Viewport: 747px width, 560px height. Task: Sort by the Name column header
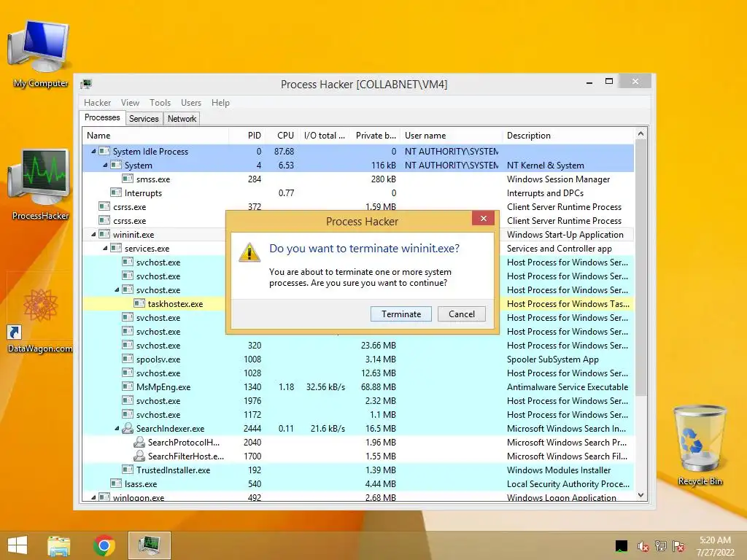pyautogui.click(x=155, y=135)
